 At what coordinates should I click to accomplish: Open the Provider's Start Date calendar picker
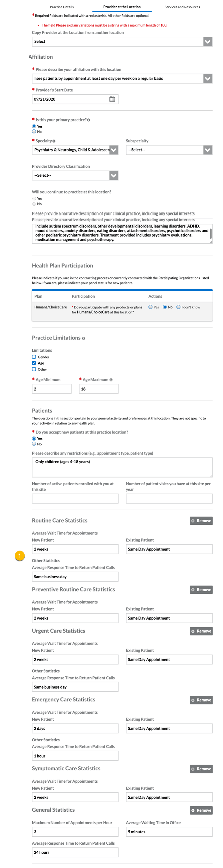pyautogui.click(x=112, y=99)
